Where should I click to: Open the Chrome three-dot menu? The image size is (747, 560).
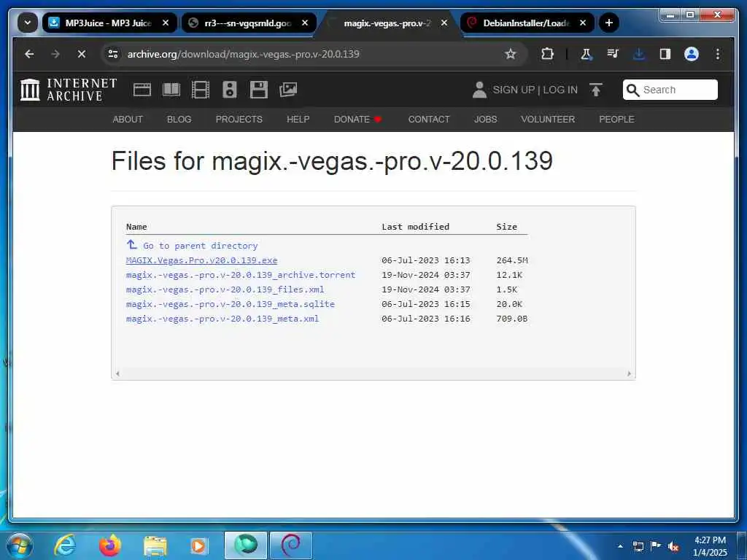point(718,54)
